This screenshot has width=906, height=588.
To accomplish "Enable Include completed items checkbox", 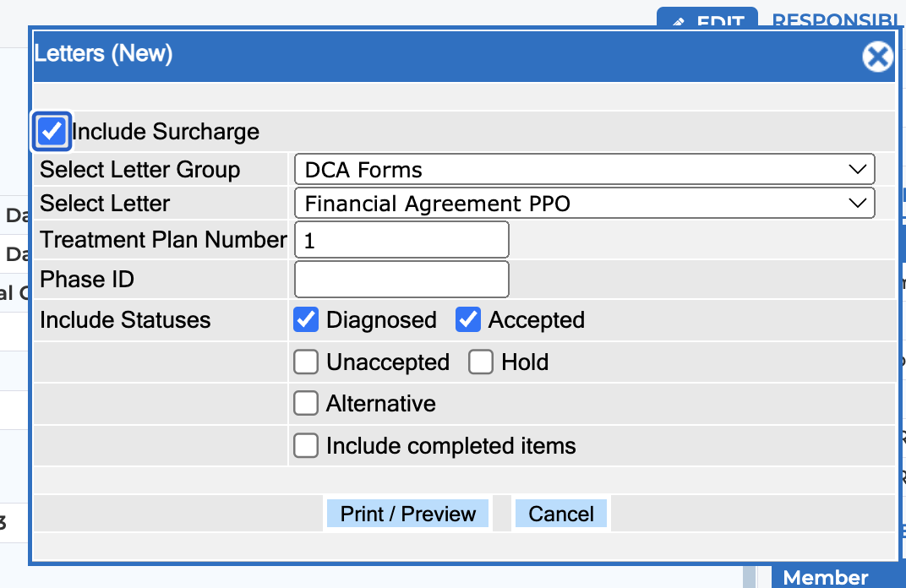I will [306, 445].
